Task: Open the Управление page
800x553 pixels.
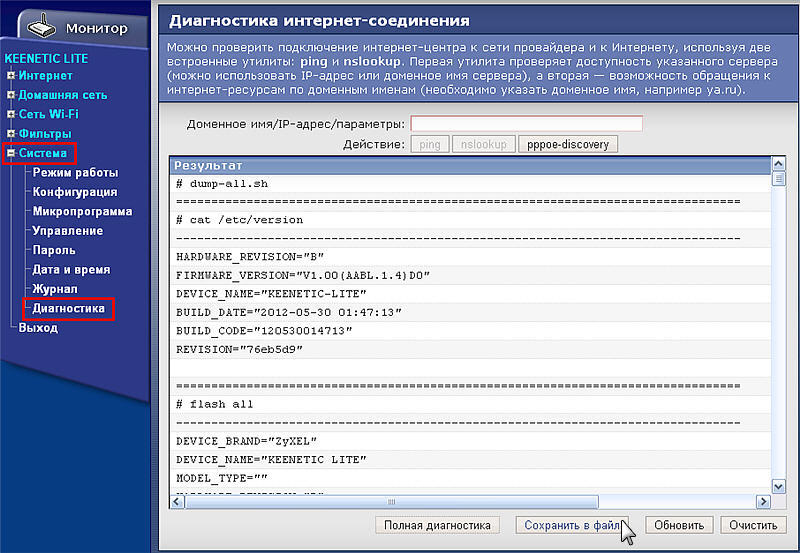Action: (70, 231)
